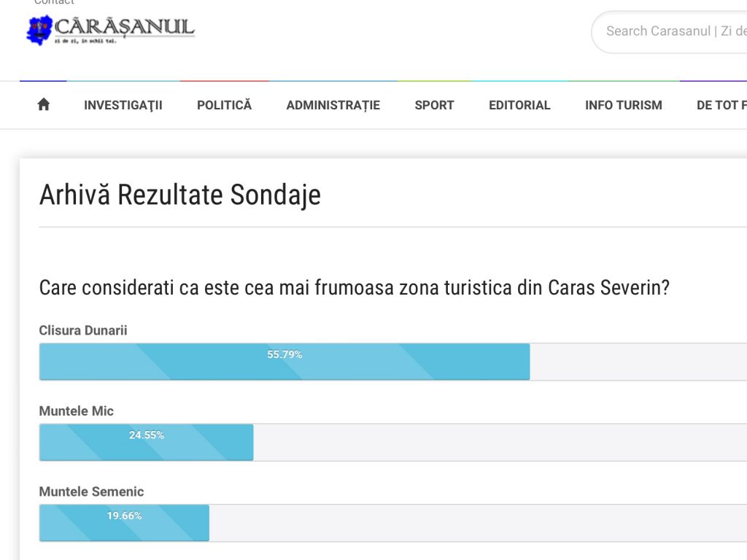Click the 55.79% percentage text

pyautogui.click(x=285, y=354)
